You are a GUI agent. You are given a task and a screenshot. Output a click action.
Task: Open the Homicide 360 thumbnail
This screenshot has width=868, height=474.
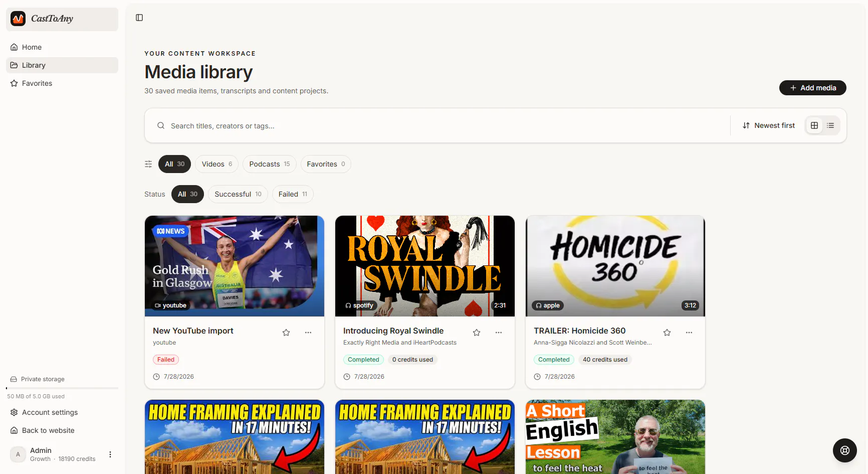[615, 266]
